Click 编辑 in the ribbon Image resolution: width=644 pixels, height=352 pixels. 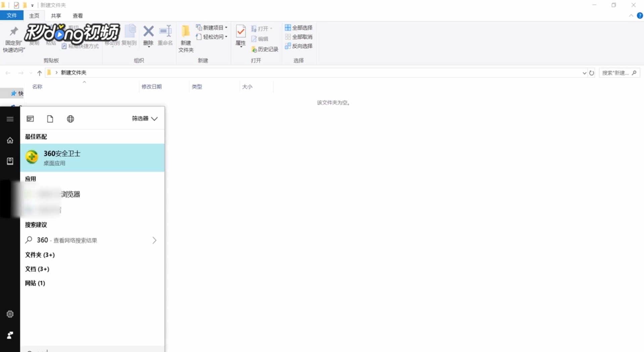tap(260, 39)
